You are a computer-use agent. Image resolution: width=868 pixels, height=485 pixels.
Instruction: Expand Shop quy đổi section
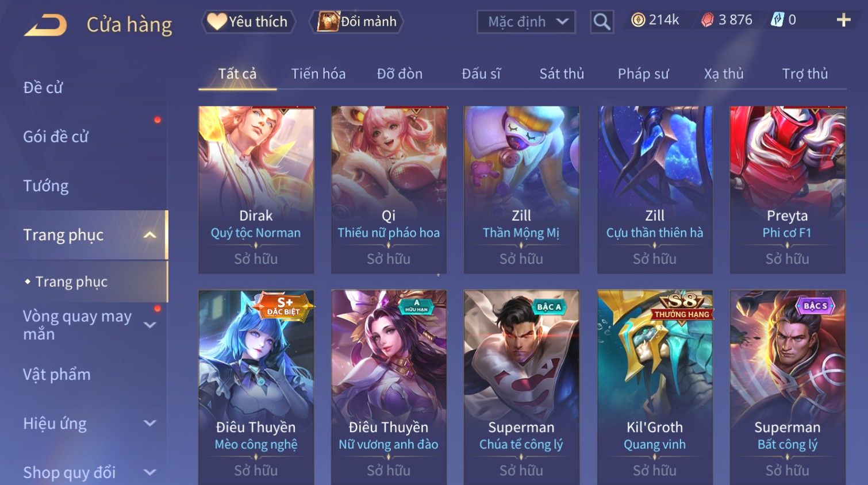coord(150,472)
